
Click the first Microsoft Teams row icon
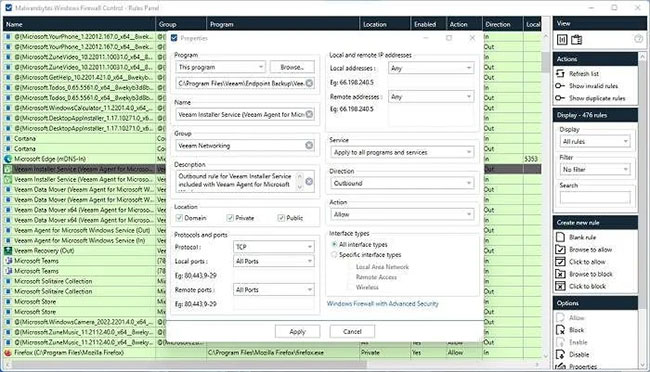(x=8, y=261)
